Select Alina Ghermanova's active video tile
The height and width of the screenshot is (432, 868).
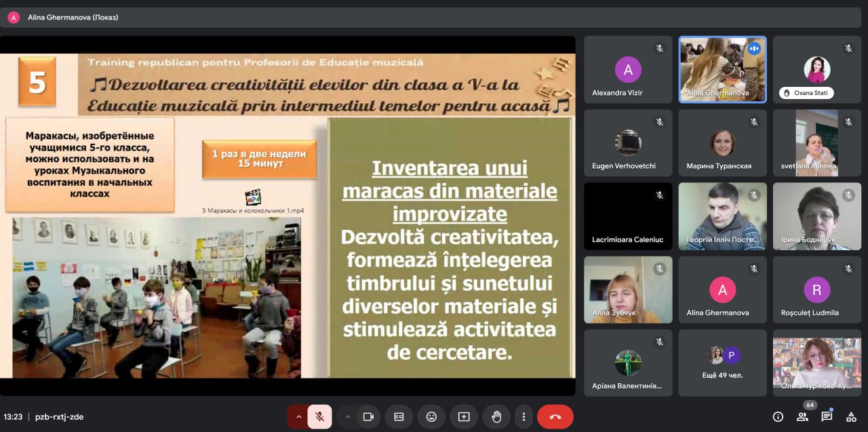pos(723,69)
